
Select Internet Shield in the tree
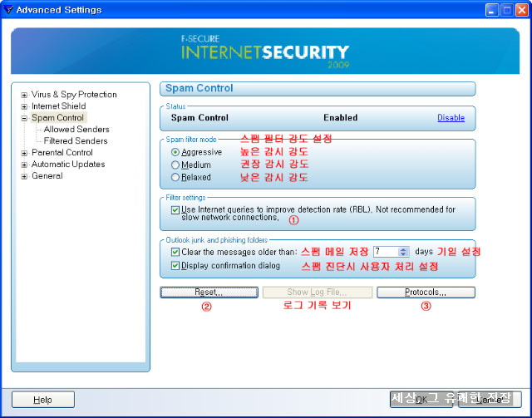[x=59, y=106]
